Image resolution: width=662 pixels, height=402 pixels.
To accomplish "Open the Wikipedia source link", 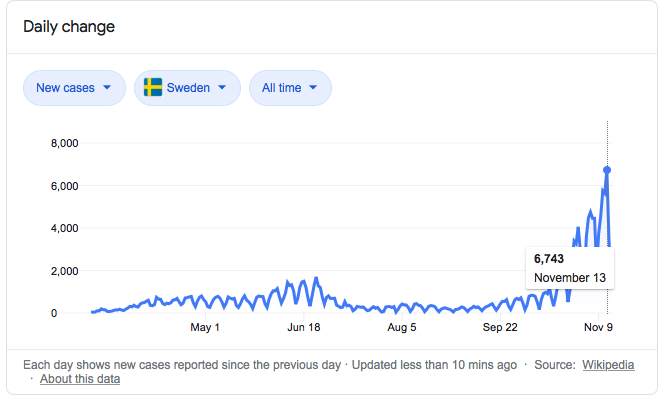I will pos(608,364).
